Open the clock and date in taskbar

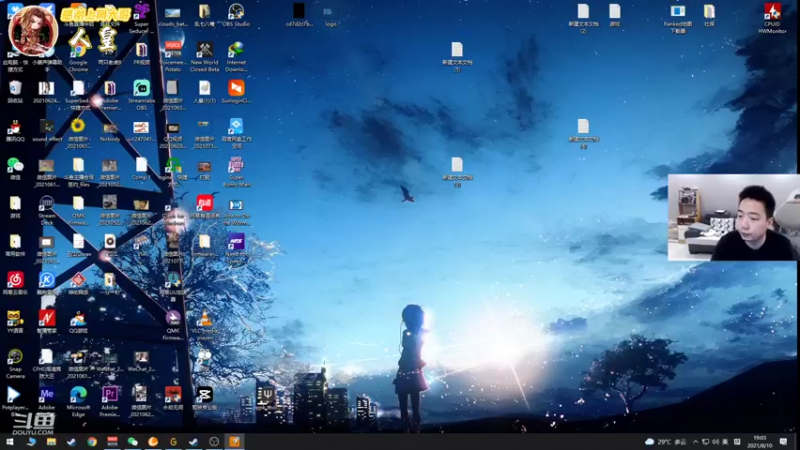pos(760,442)
